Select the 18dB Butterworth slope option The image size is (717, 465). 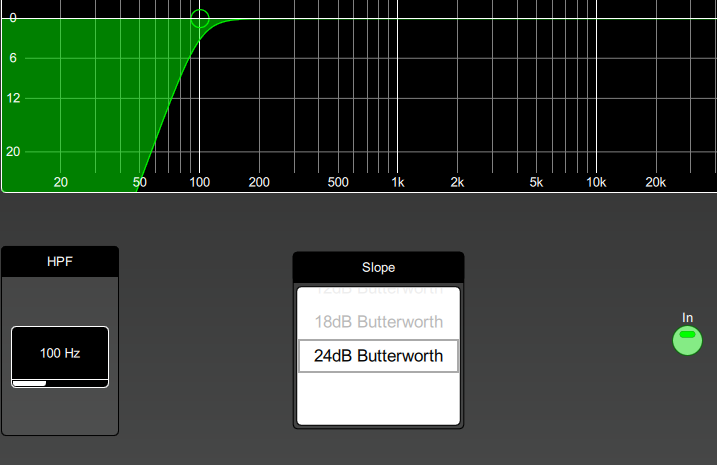(x=379, y=322)
